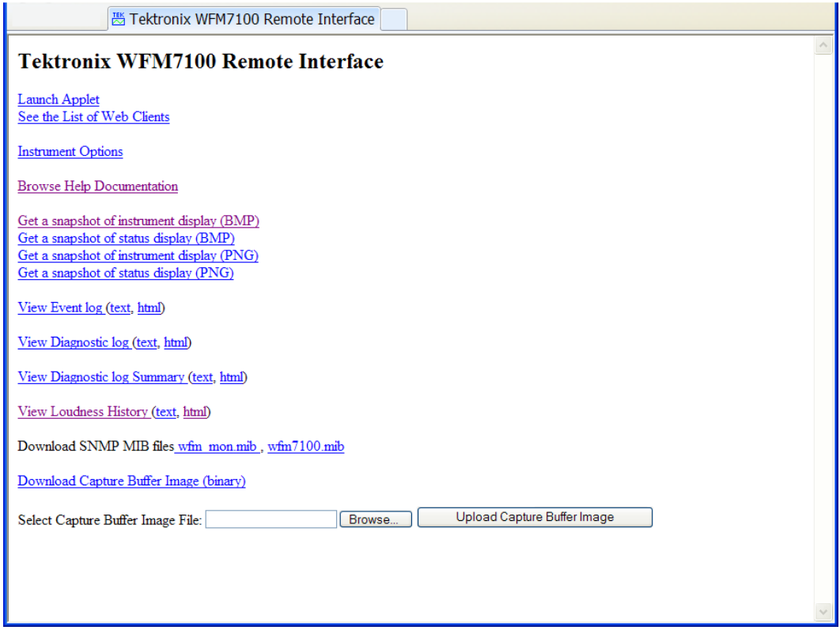Open Loudness History text version
This screenshot has width=840, height=630.
(166, 412)
